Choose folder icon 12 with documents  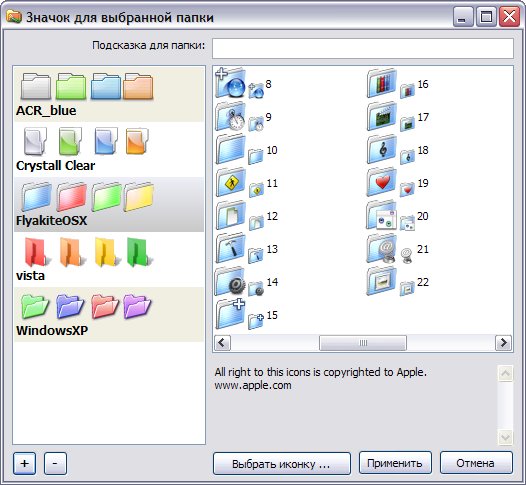point(230,215)
